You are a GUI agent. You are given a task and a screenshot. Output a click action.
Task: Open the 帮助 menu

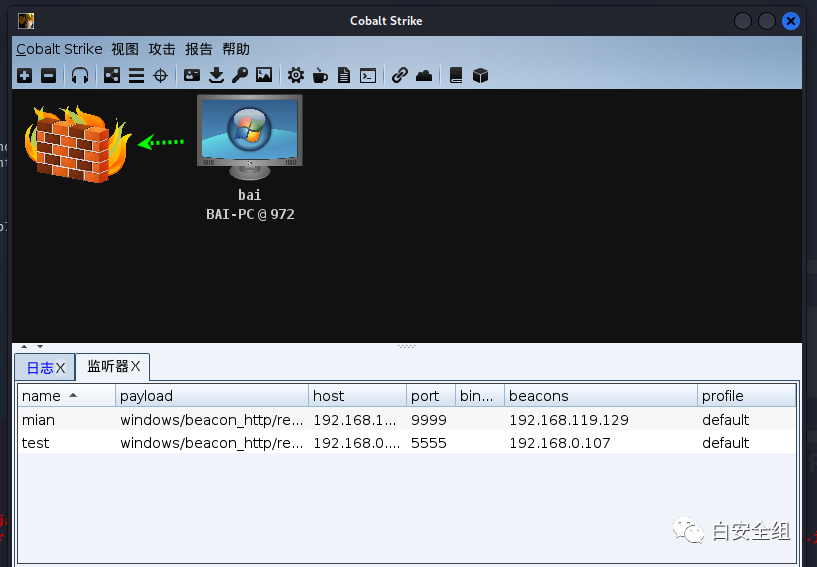pyautogui.click(x=236, y=49)
